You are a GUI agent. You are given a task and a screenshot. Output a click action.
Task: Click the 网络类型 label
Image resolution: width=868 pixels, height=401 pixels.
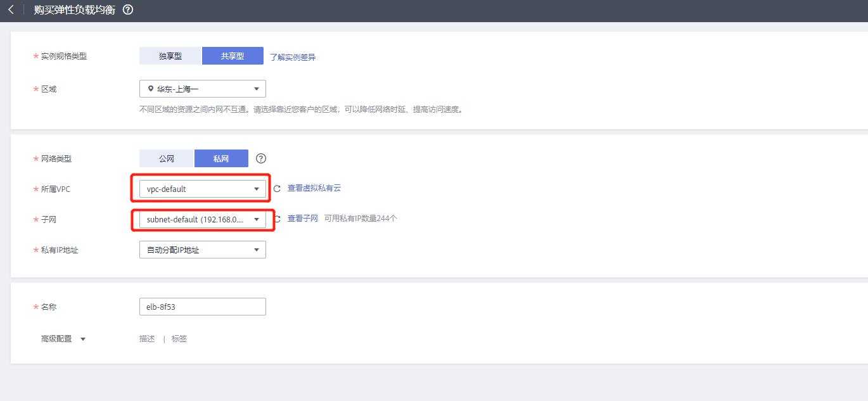click(x=56, y=159)
